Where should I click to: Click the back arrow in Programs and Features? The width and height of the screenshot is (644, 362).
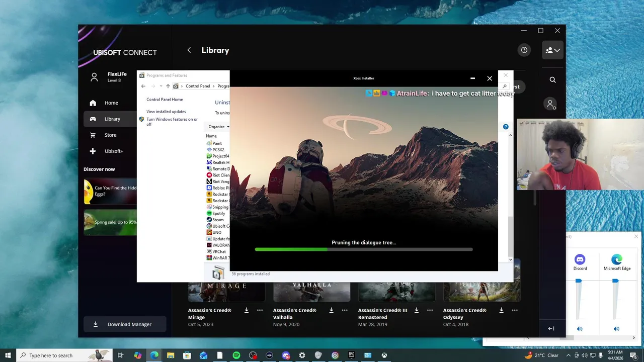[143, 86]
